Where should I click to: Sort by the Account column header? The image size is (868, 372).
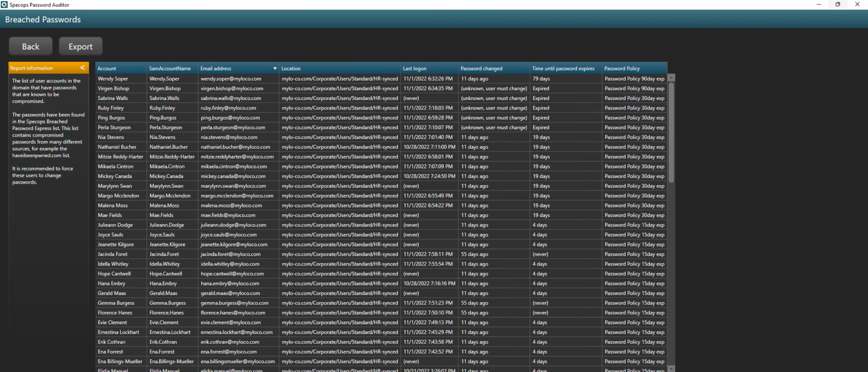click(x=121, y=68)
